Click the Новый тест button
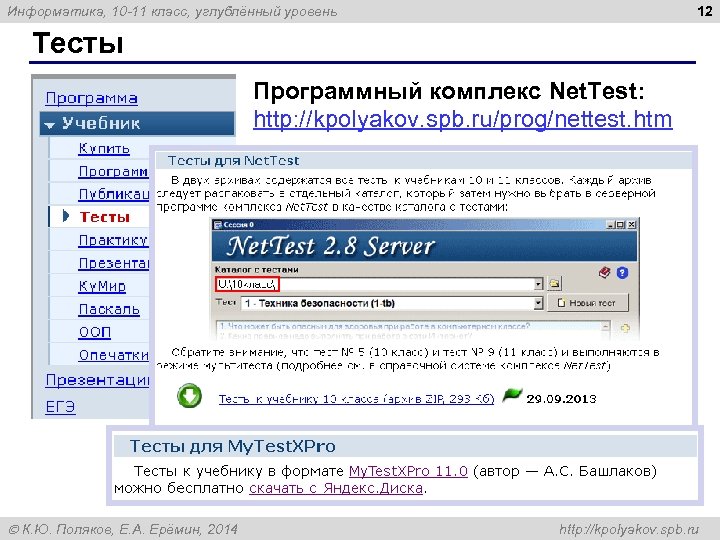 [x=588, y=303]
